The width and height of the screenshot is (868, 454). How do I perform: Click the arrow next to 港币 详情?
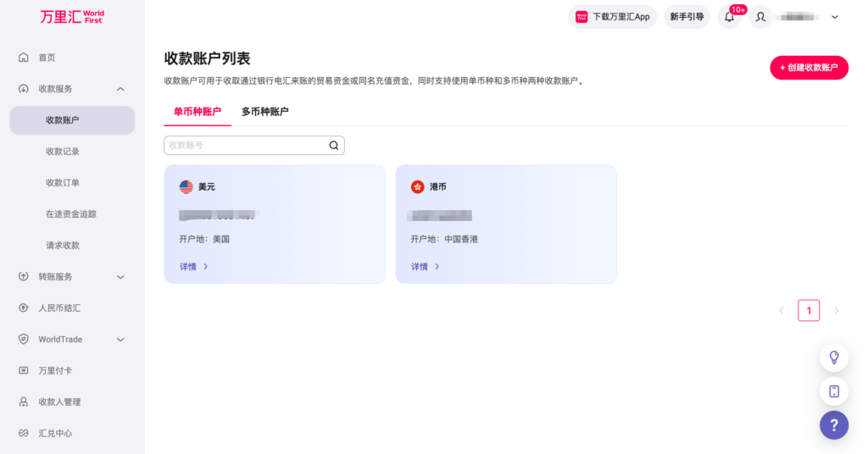437,267
